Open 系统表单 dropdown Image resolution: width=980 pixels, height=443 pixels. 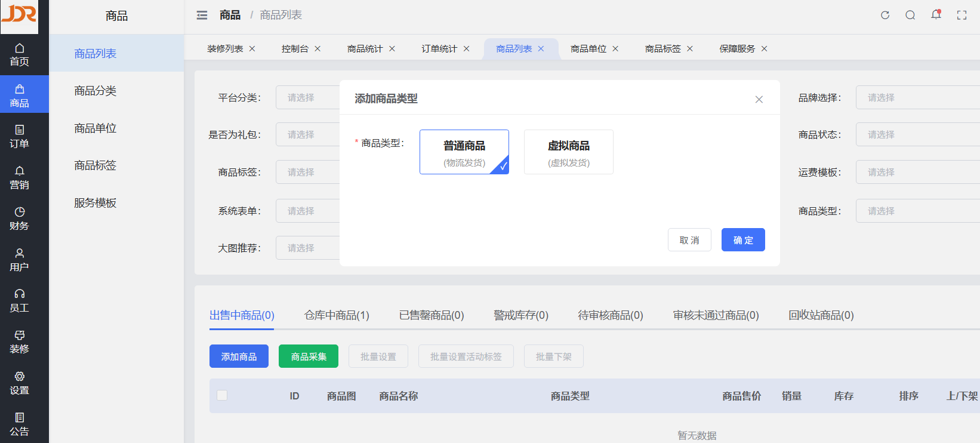[x=308, y=211]
